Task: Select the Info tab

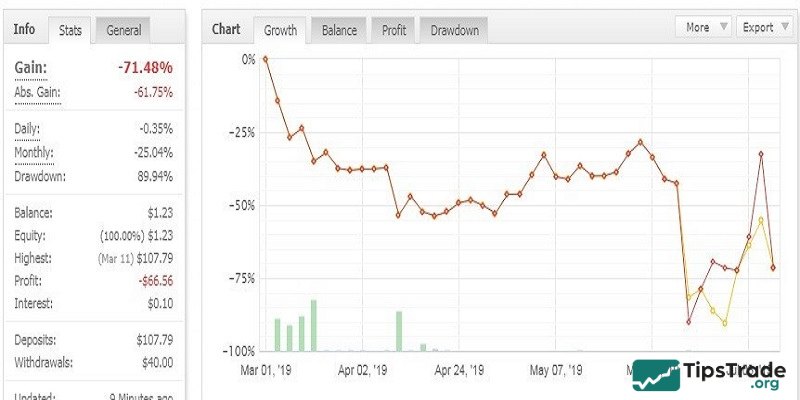Action: tap(24, 29)
